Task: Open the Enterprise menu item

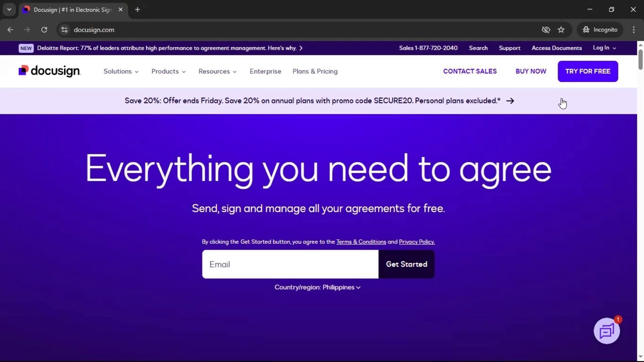Action: coord(265,71)
